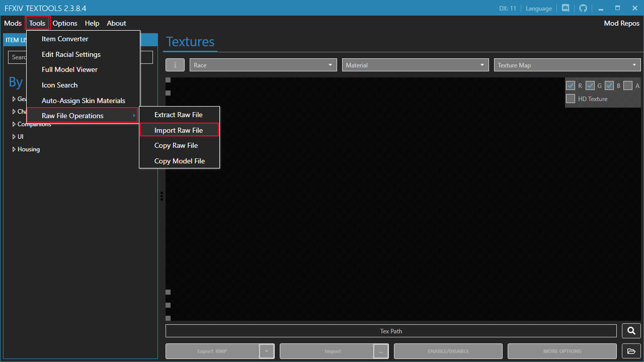Image resolution: width=644 pixels, height=362 pixels.
Task: Click the Tex Path field
Action: pos(391,331)
